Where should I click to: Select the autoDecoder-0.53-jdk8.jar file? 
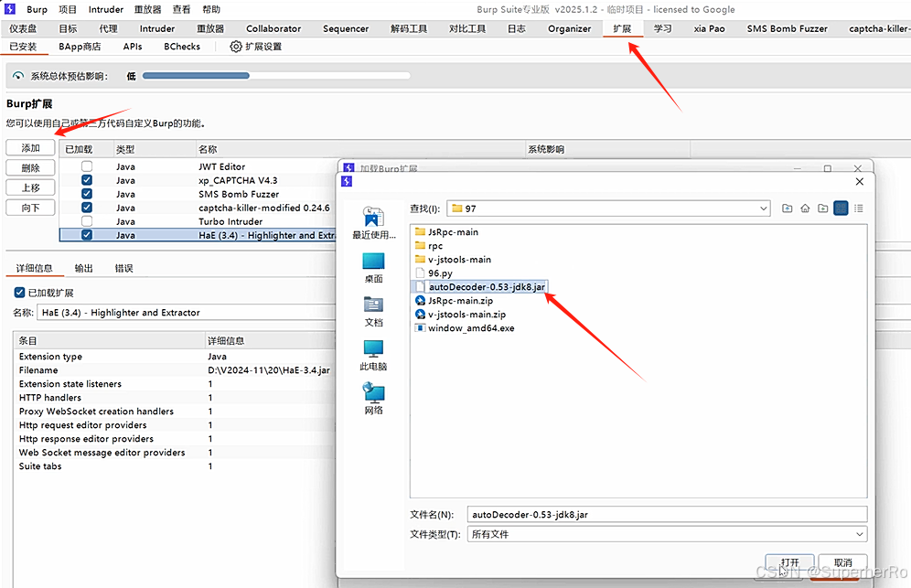pyautogui.click(x=480, y=287)
